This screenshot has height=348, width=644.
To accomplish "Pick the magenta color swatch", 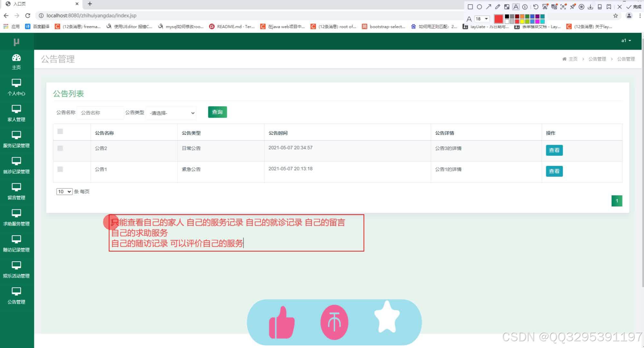I will (537, 22).
